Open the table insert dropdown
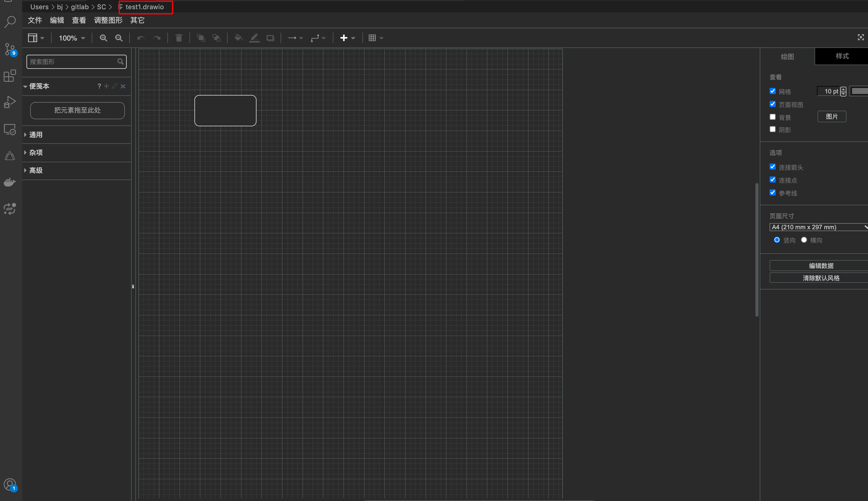Image resolution: width=868 pixels, height=501 pixels. tap(376, 38)
